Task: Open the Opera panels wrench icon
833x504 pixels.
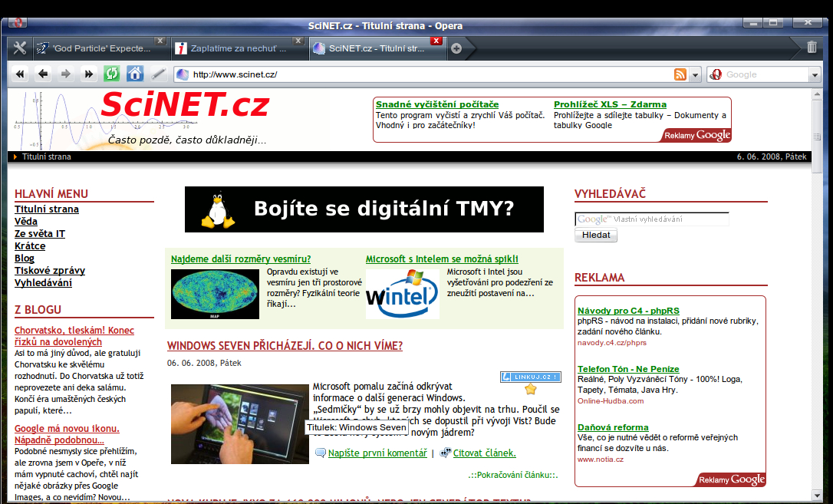Action: coord(20,48)
